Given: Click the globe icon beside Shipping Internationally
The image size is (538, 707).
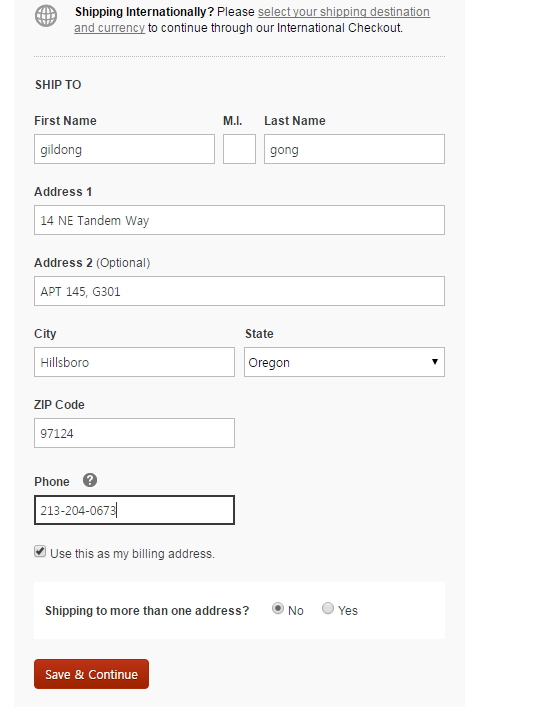Looking at the screenshot, I should pyautogui.click(x=46, y=16).
